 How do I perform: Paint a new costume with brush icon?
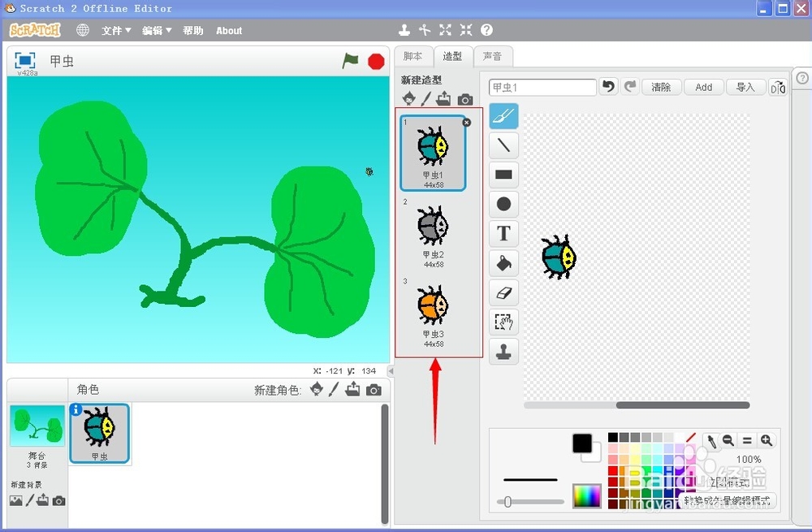[x=426, y=98]
